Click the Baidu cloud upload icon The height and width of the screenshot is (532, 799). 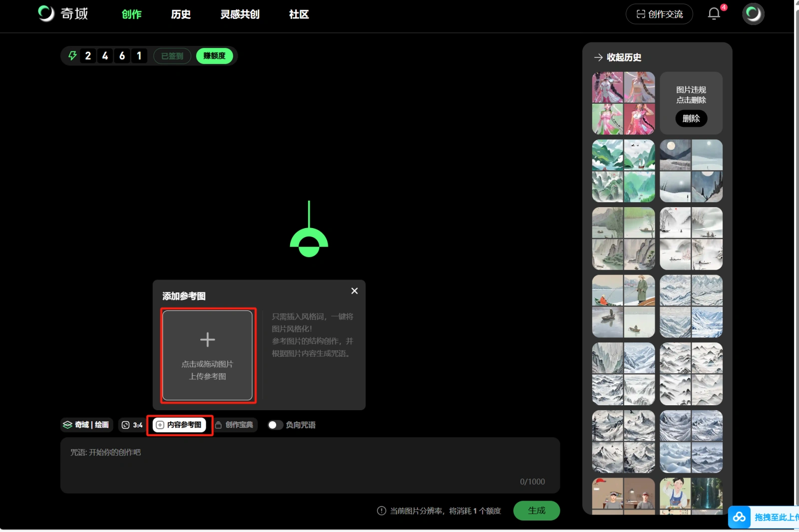(740, 517)
